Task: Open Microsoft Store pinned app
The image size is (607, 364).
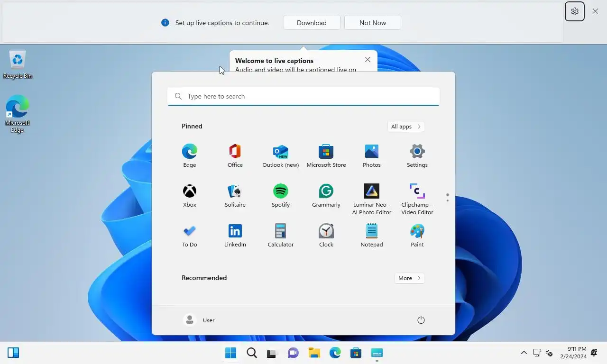Action: (326, 156)
